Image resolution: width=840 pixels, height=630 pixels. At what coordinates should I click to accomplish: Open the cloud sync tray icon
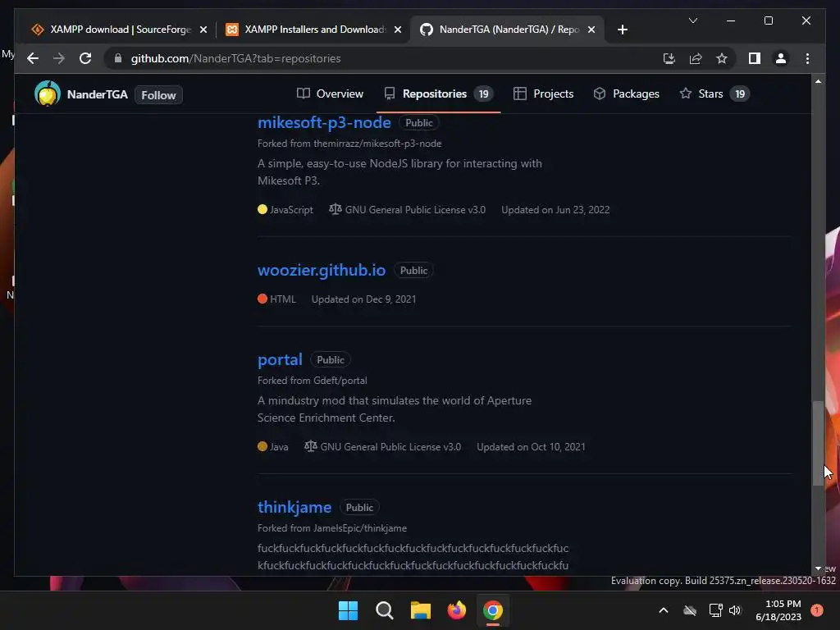[690, 610]
